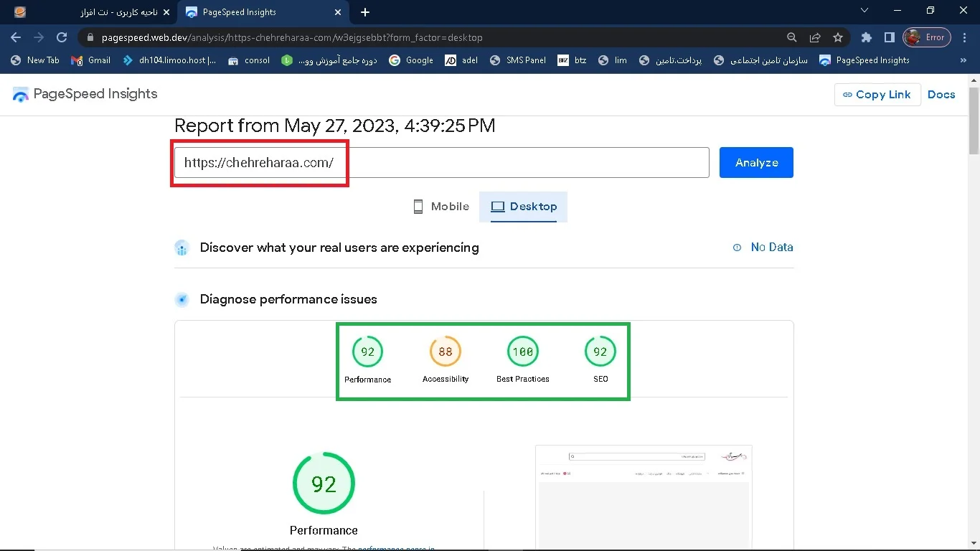Viewport: 980px width, 551px height.
Task: Click the report date heading text
Action: (x=335, y=126)
